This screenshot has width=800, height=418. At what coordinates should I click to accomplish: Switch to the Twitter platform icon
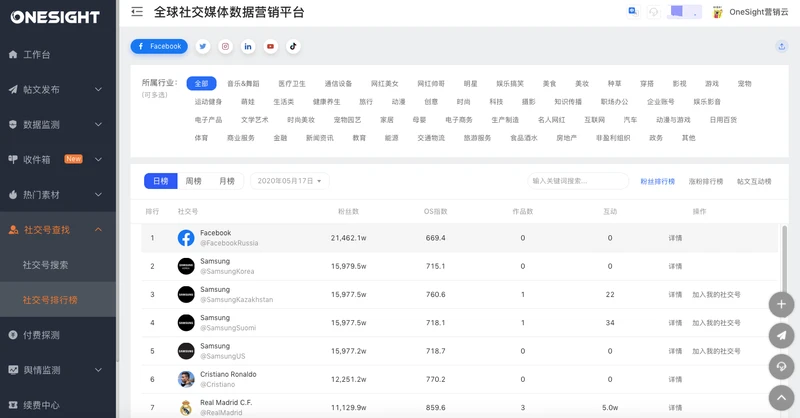click(x=203, y=46)
